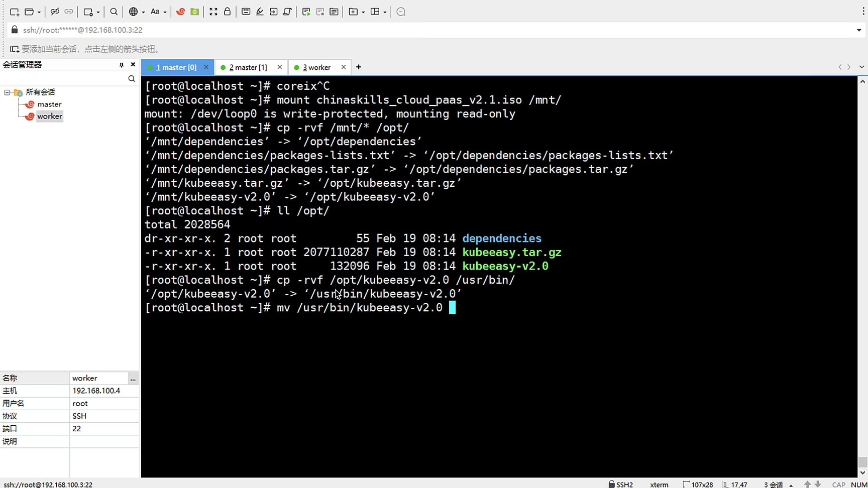The image size is (868, 488).
Task: Select the worker session in tree
Action: (50, 116)
